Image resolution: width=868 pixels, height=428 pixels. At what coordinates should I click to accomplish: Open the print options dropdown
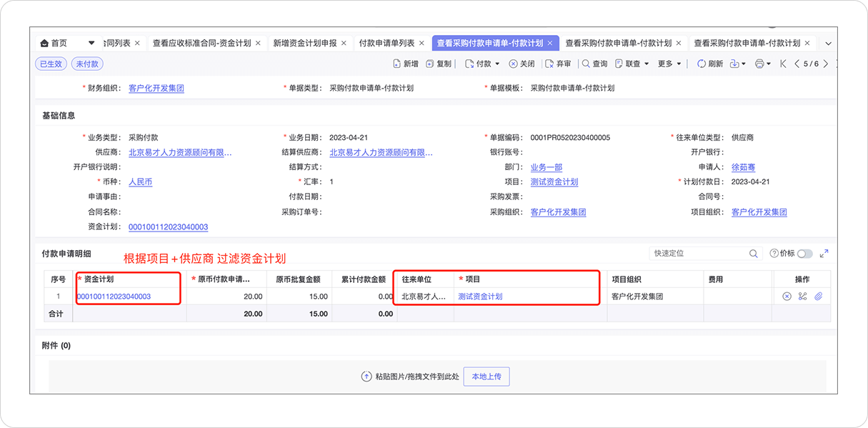[x=763, y=64]
